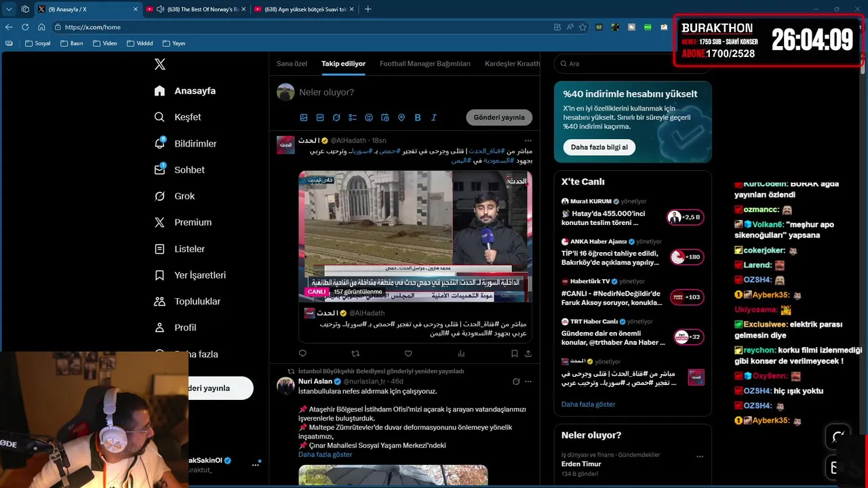Open Premium from the sidebar
This screenshot has height=488, width=868.
pos(182,222)
